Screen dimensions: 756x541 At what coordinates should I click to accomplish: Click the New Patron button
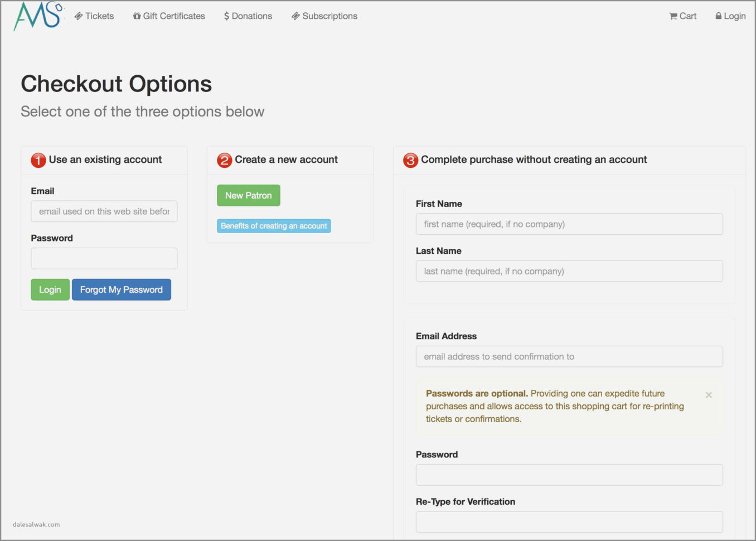click(249, 196)
